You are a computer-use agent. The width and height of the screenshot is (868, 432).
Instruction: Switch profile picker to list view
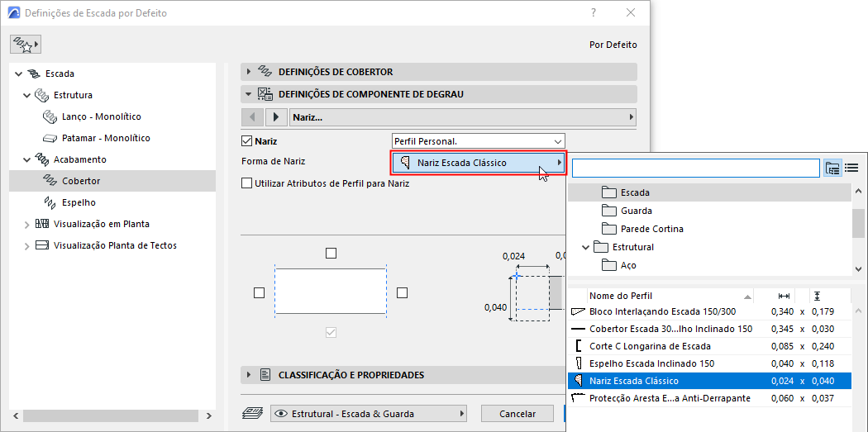tap(851, 168)
